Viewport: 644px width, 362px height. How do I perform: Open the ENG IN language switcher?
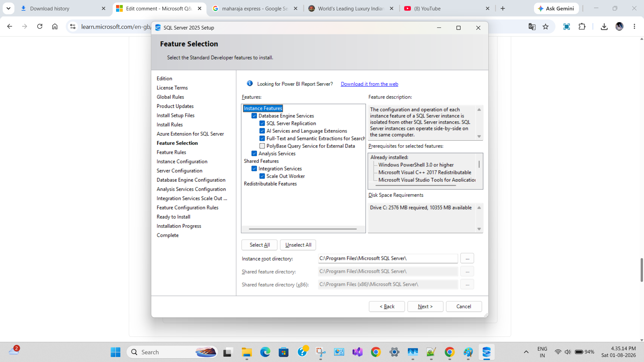click(x=542, y=352)
